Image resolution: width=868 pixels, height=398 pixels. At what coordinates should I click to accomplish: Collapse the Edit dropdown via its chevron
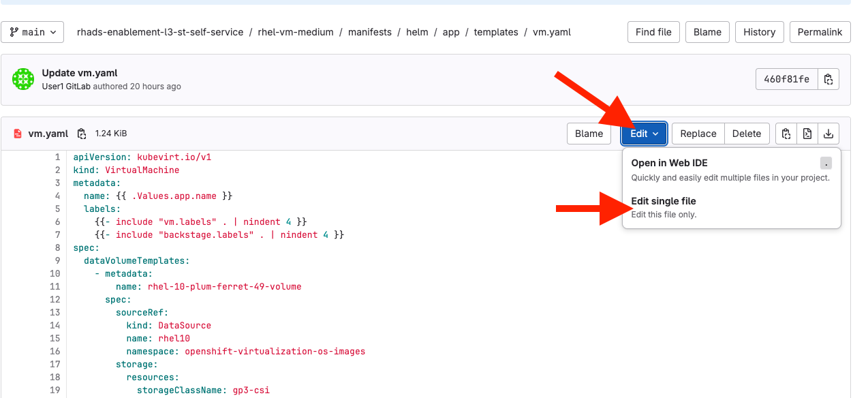[655, 134]
